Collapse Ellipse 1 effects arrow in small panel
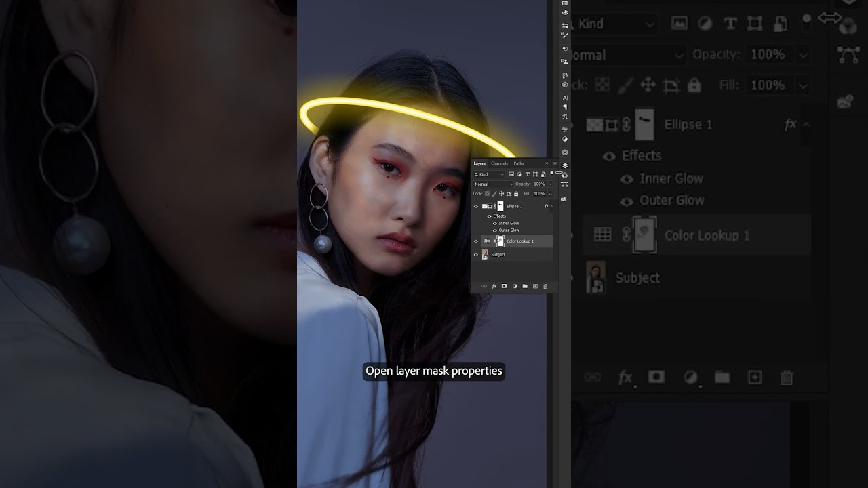The height and width of the screenshot is (488, 868). pos(551,206)
